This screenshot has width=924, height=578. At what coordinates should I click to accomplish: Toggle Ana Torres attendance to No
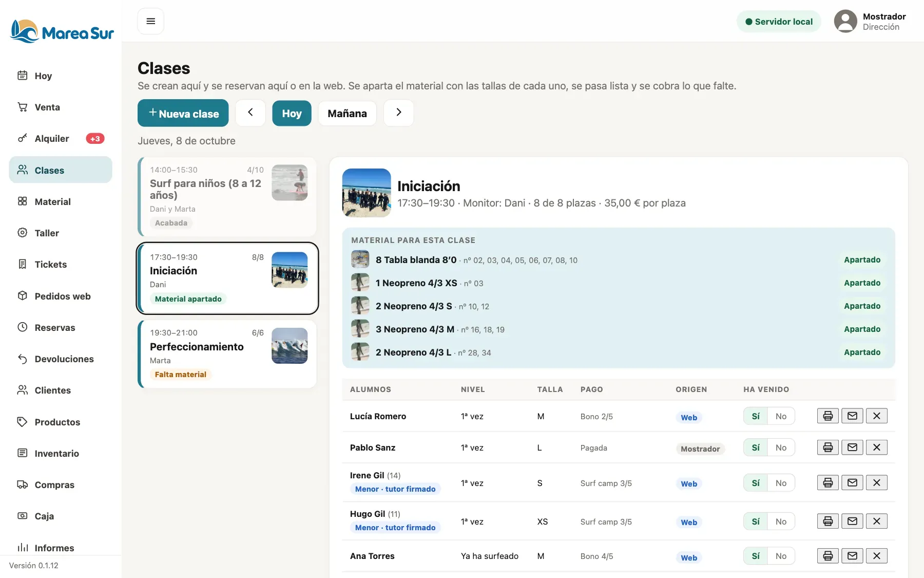click(x=781, y=556)
